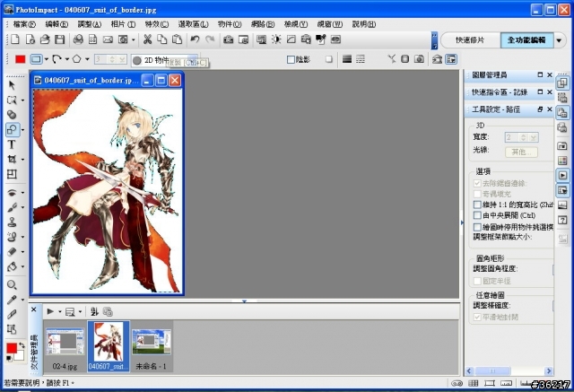The image size is (574, 392).
Task: Close the 工具設定 - 路徑 panel
Action: (x=550, y=109)
